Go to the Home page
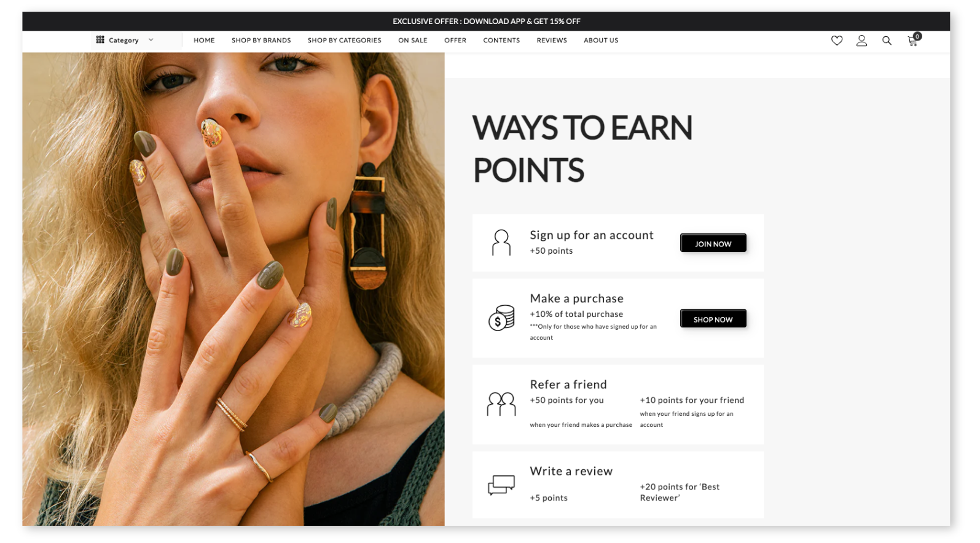This screenshot has width=980, height=543. click(x=204, y=41)
